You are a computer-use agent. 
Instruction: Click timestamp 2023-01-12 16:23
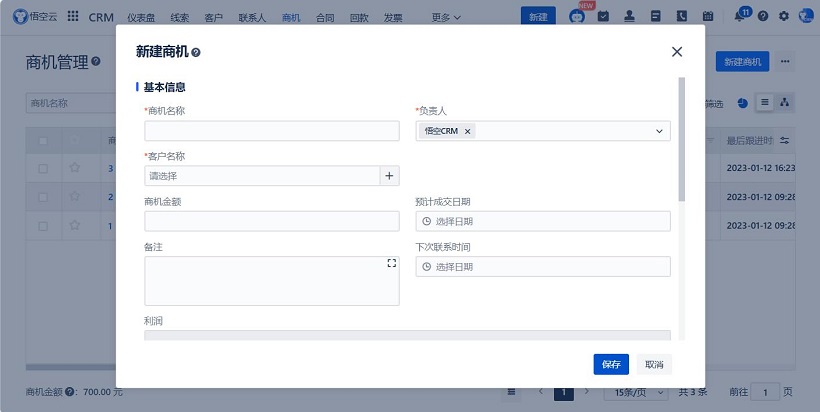(x=761, y=168)
